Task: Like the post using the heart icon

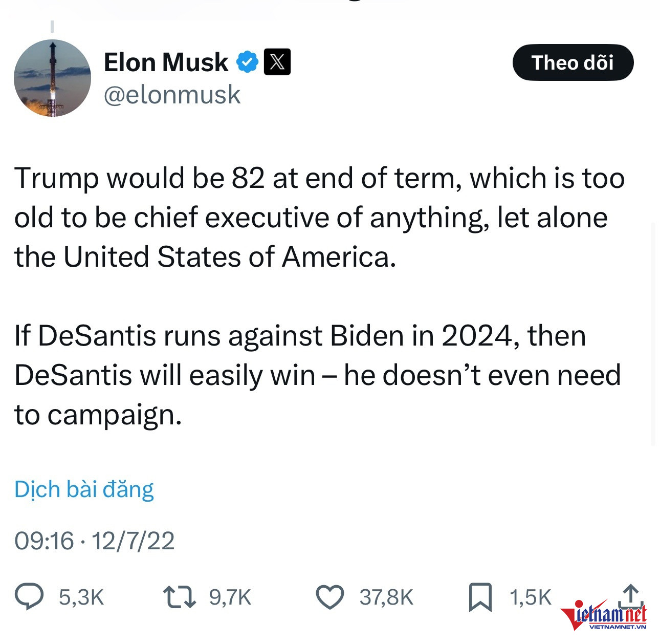Action: coord(333,595)
